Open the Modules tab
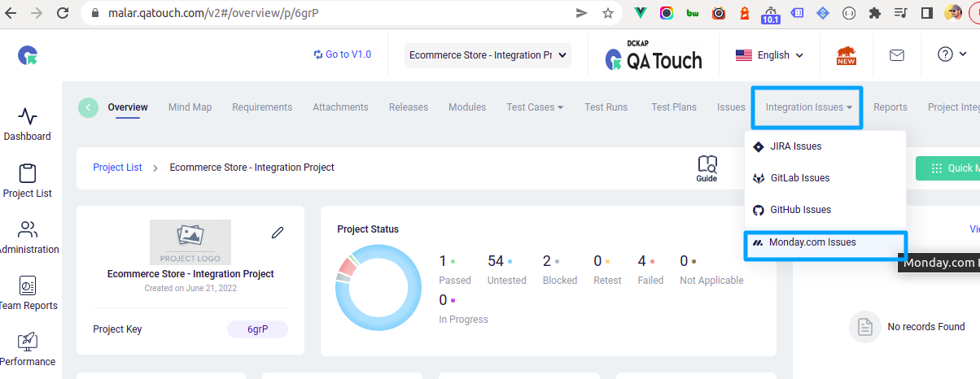980x379 pixels. pos(467,107)
